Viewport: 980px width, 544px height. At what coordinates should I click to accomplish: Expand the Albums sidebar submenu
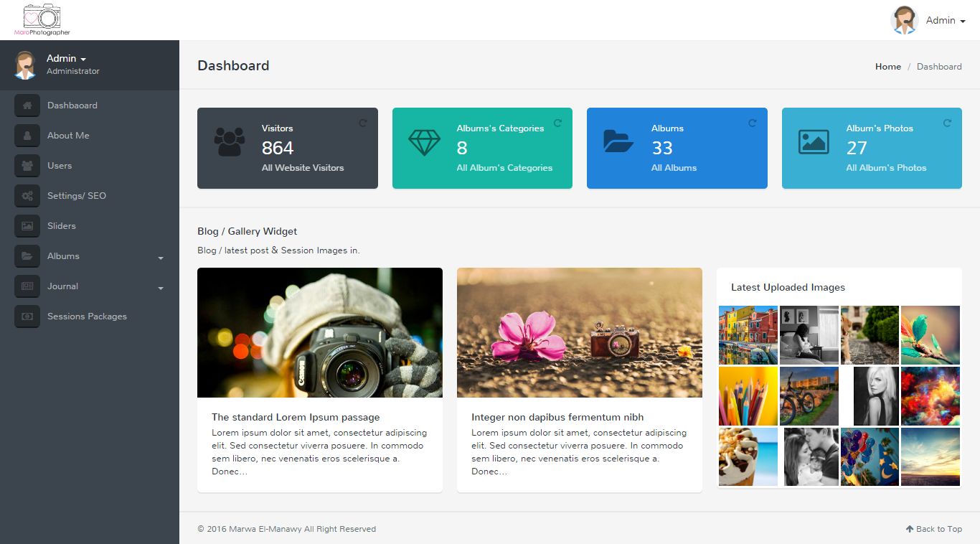coord(161,258)
